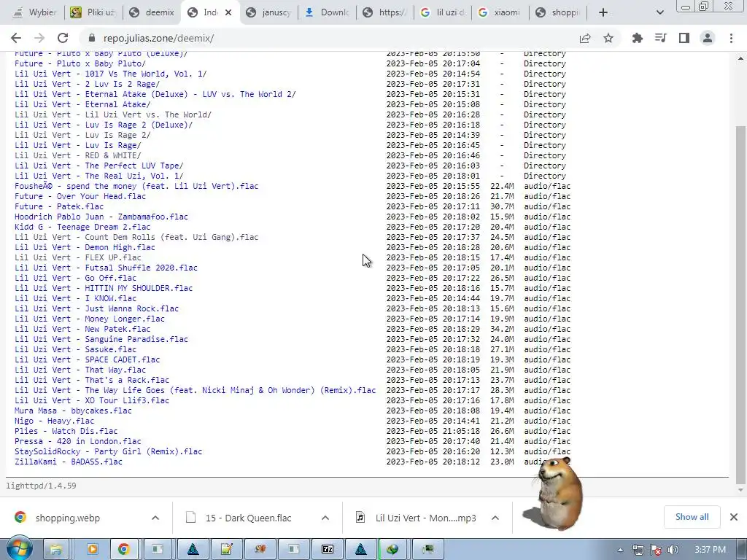
Task: Switch to the lil uzi Google tab
Action: click(x=443, y=12)
